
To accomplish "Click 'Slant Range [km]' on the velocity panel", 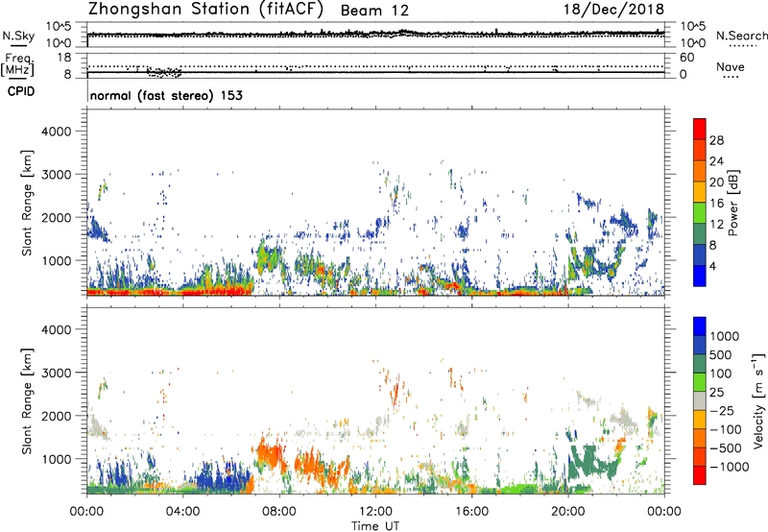I will pos(27,401).
